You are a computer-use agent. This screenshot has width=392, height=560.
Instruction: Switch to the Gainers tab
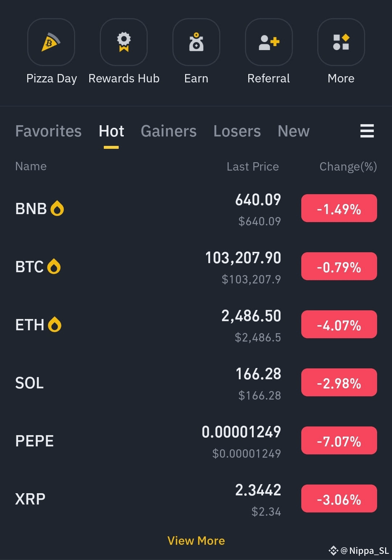click(168, 131)
